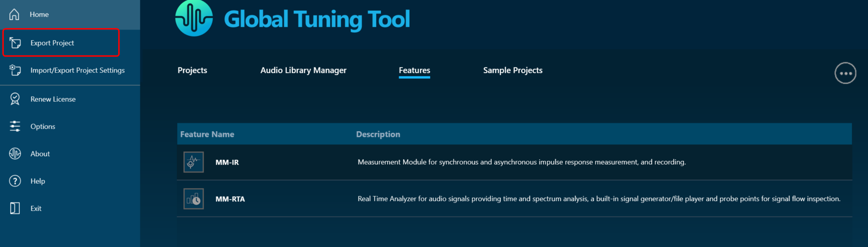
Task: Select the MM-RTA feature name
Action: pos(230,199)
